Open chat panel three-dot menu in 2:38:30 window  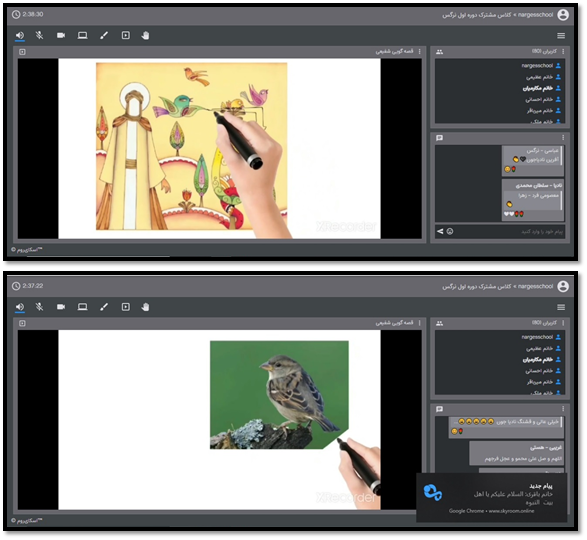(x=563, y=137)
